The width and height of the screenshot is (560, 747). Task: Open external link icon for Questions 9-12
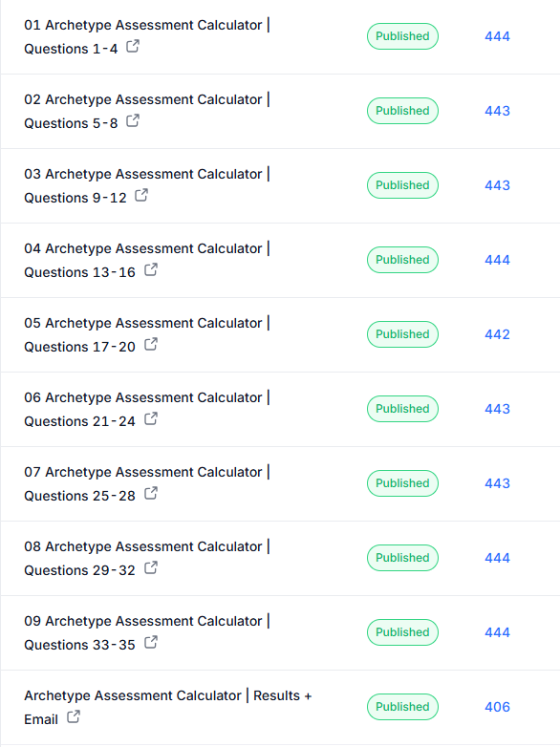(141, 195)
